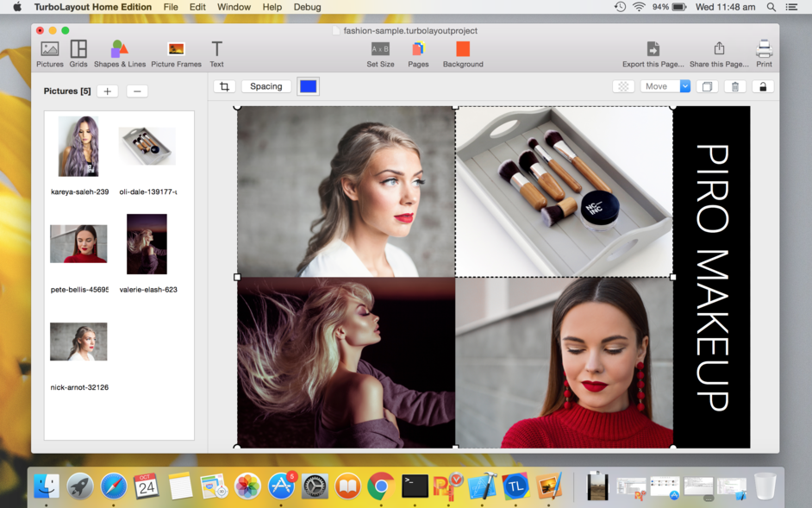The width and height of the screenshot is (812, 508).
Task: Open the Pictures tool in toolbar
Action: pyautogui.click(x=50, y=53)
